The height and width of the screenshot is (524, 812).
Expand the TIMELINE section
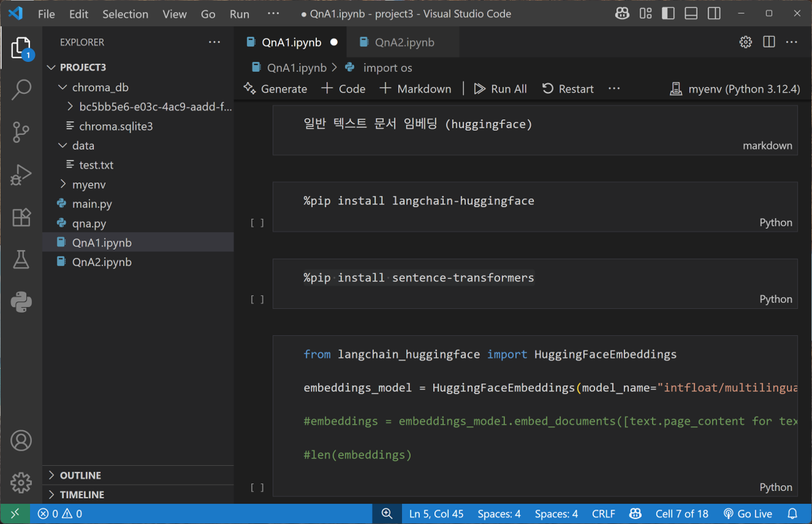(138, 495)
